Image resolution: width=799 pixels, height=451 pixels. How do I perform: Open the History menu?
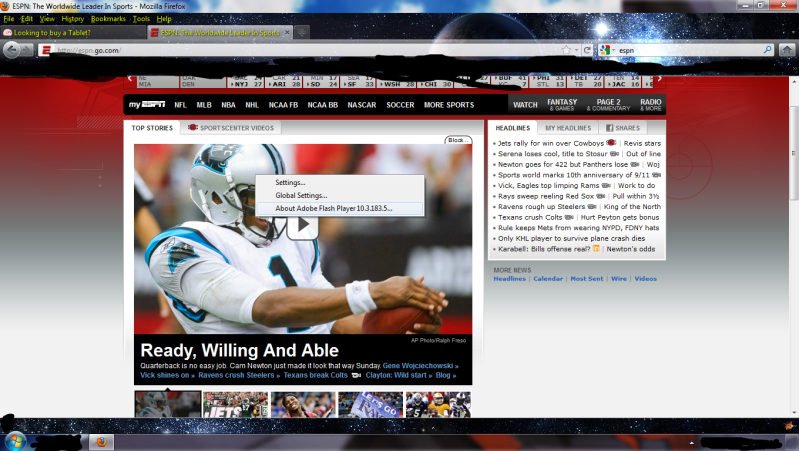[72, 19]
